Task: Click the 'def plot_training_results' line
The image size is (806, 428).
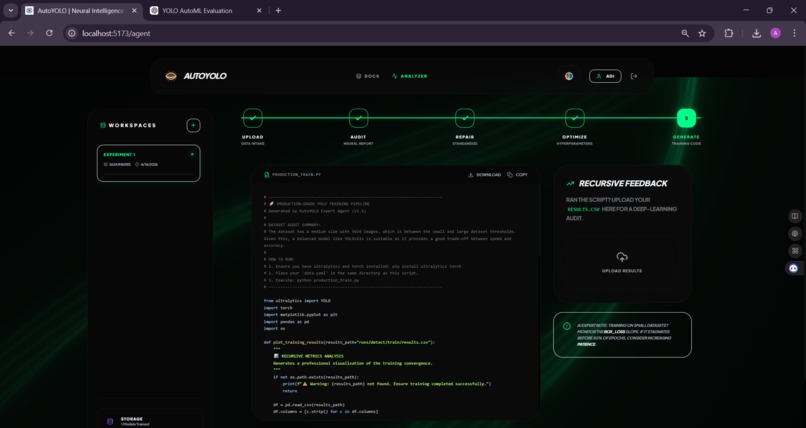Action: [349, 342]
